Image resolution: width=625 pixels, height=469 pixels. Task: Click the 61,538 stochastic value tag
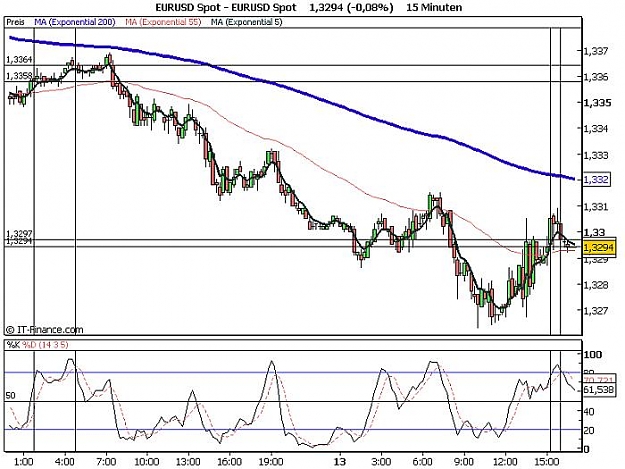(x=599, y=389)
